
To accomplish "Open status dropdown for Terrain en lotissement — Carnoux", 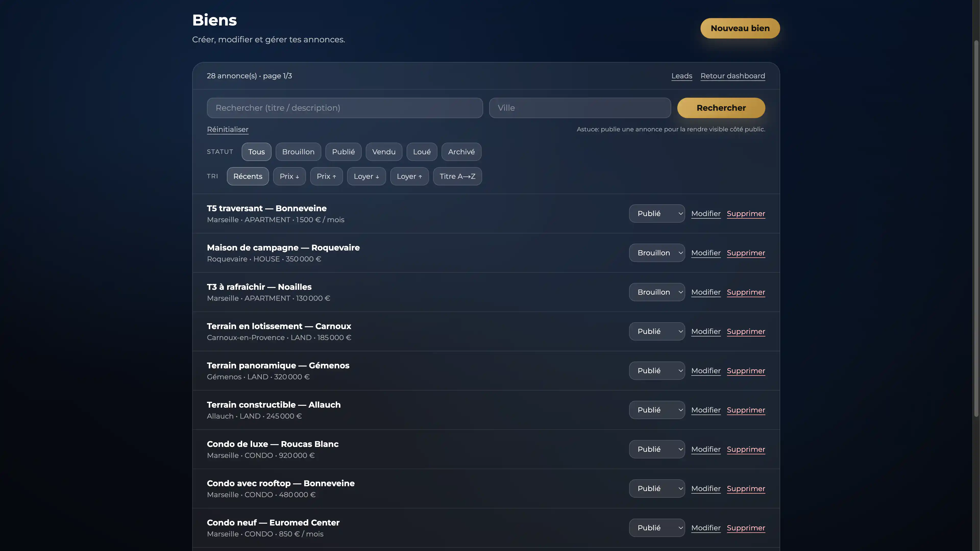I will click(x=657, y=331).
